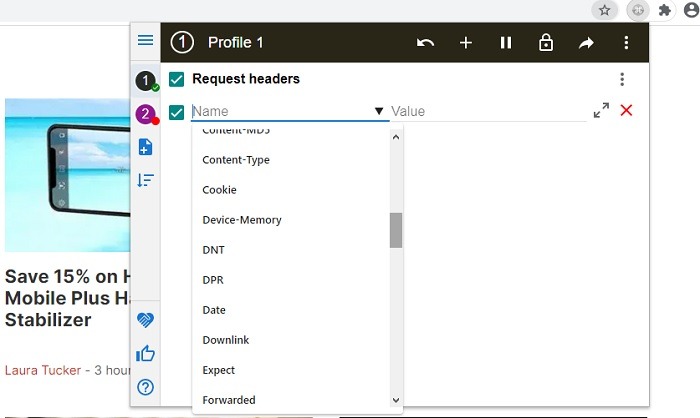
Task: Click the dropdown list scroll-up arrow
Action: tap(396, 137)
